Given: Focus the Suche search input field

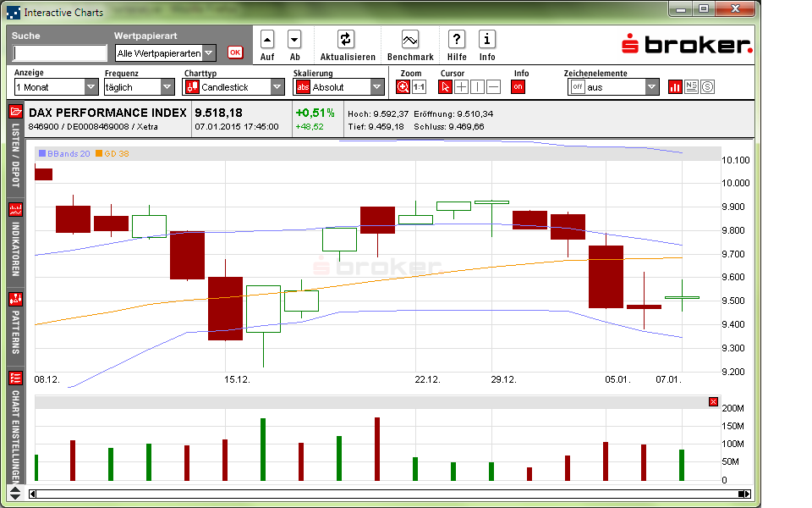Looking at the screenshot, I should (59, 52).
